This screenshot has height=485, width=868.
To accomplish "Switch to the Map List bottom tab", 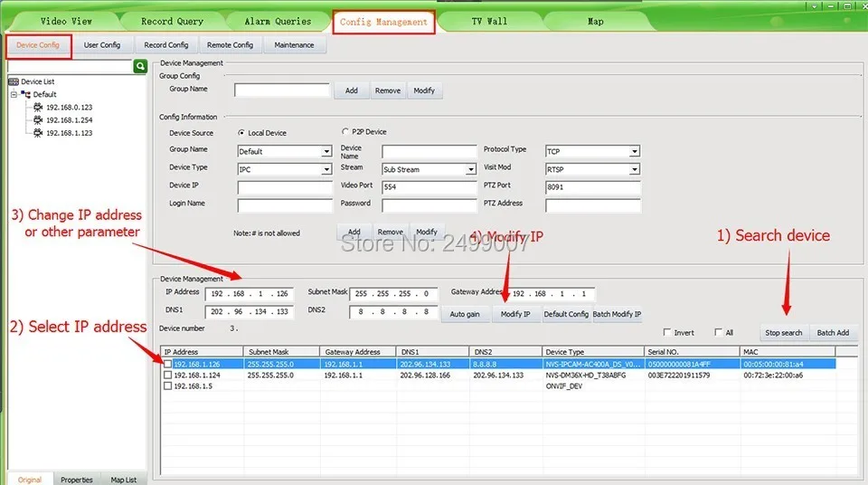I will [x=124, y=480].
